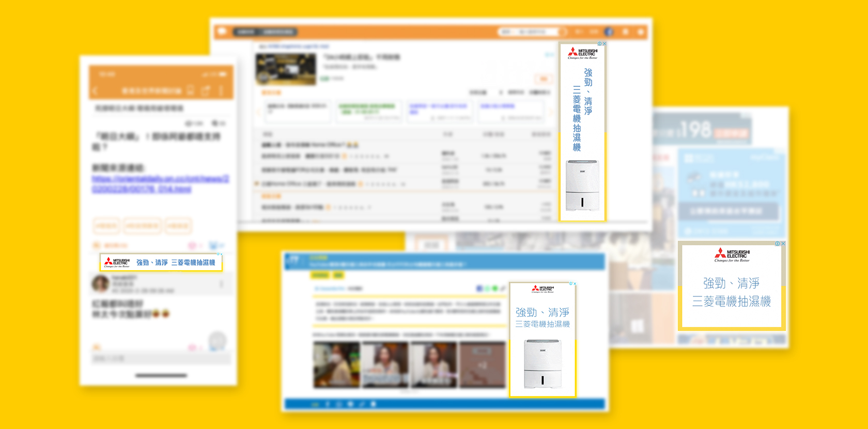Tap the share icon in the phone window header
Image resolution: width=868 pixels, height=429 pixels.
206,90
